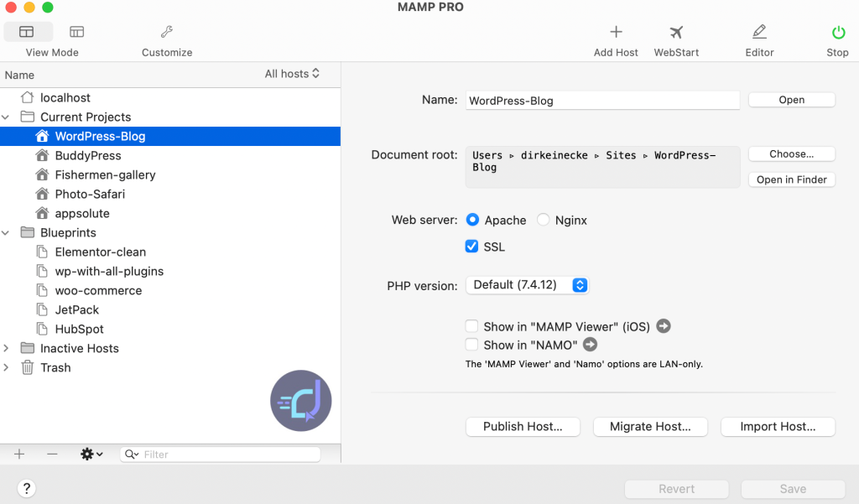Image resolution: width=859 pixels, height=504 pixels.
Task: Click the Add Host plus icon
Action: pos(616,32)
